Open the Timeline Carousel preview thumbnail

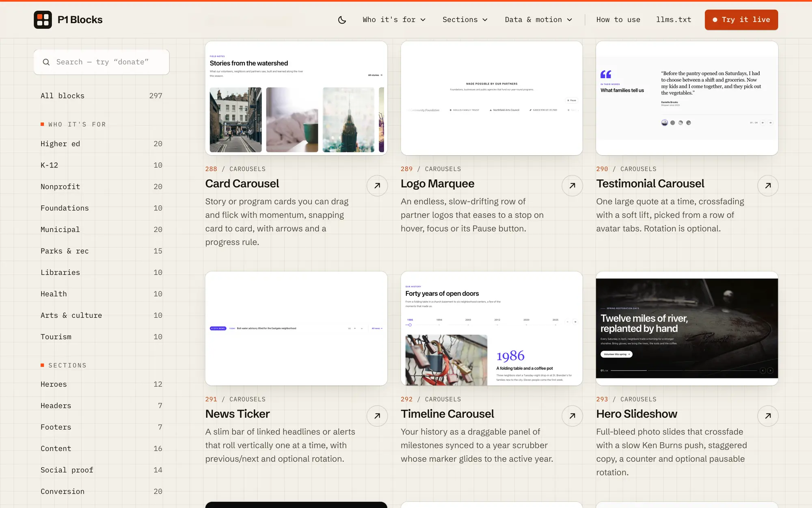coord(492,328)
